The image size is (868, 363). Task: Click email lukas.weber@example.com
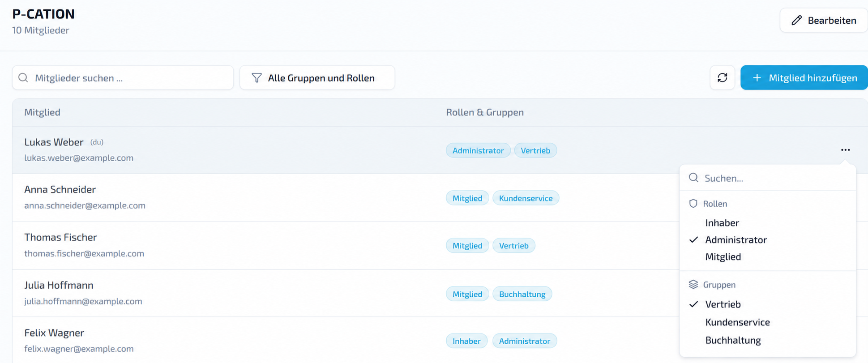click(x=79, y=158)
